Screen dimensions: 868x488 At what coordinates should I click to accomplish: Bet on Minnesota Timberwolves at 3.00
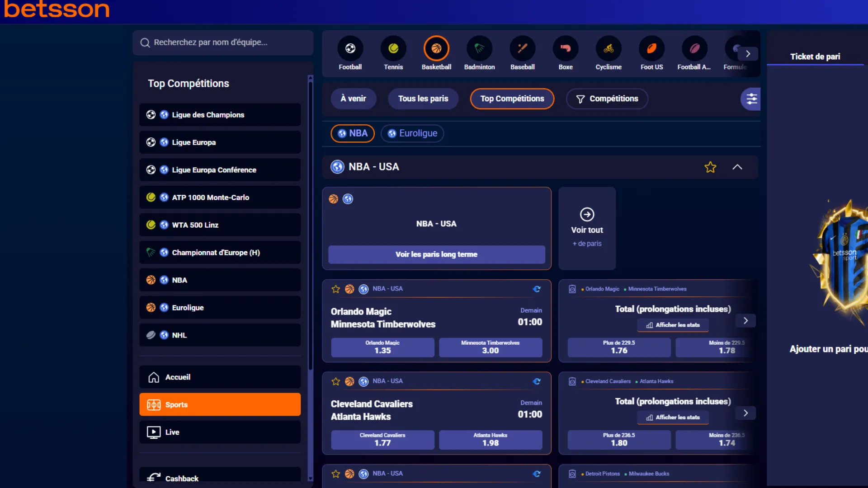click(x=490, y=347)
